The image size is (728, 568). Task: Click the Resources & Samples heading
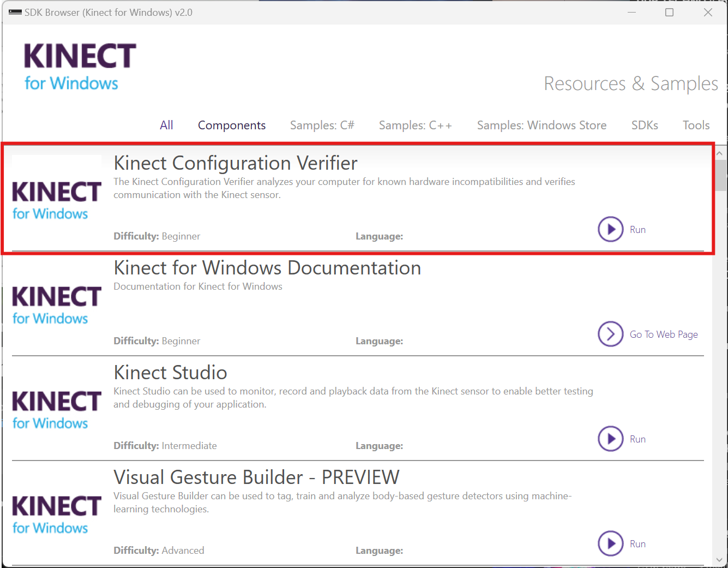[x=631, y=83]
